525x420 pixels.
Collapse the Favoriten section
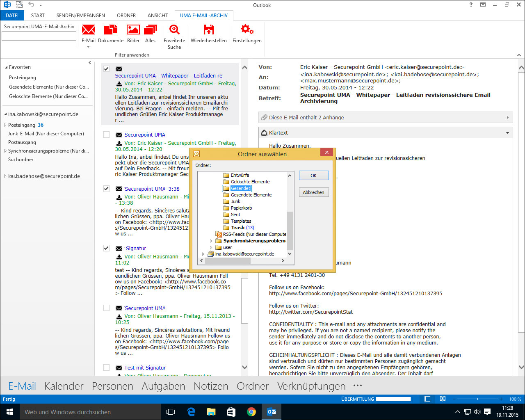pyautogui.click(x=6, y=67)
